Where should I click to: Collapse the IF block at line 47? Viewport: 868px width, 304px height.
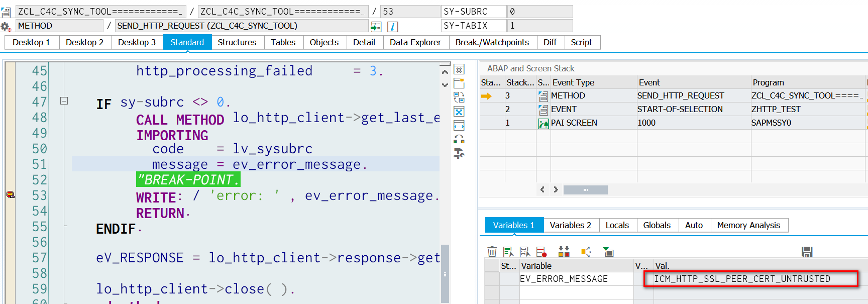[x=64, y=100]
